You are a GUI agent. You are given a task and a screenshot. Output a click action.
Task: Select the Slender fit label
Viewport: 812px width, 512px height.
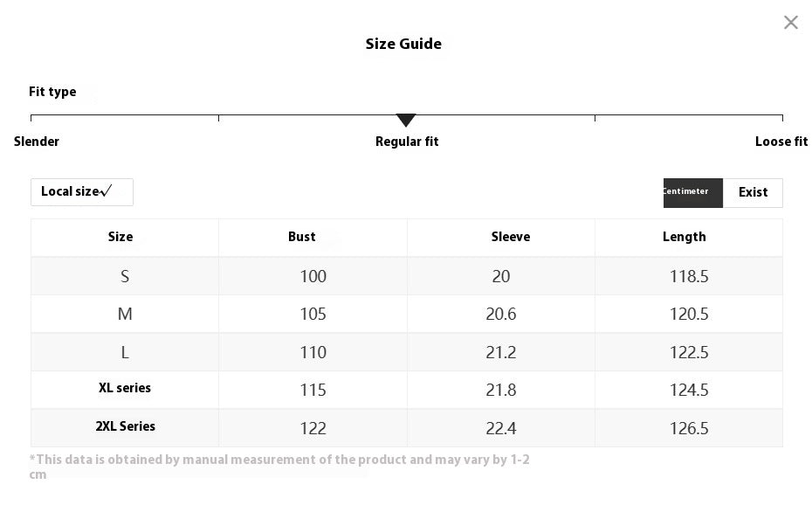tap(37, 142)
